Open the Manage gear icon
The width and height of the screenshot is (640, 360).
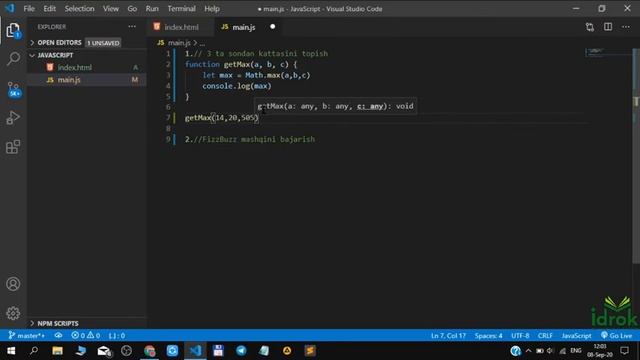(x=13, y=313)
